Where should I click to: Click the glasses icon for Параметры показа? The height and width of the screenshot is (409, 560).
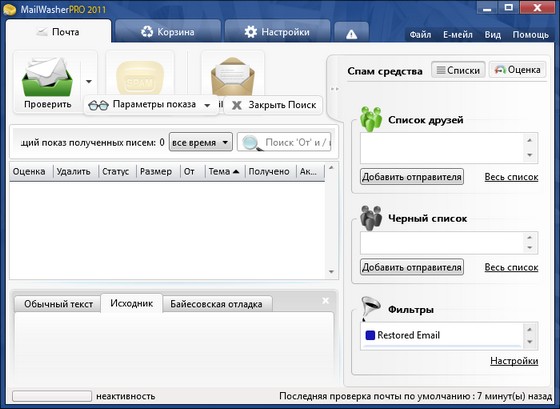point(98,105)
